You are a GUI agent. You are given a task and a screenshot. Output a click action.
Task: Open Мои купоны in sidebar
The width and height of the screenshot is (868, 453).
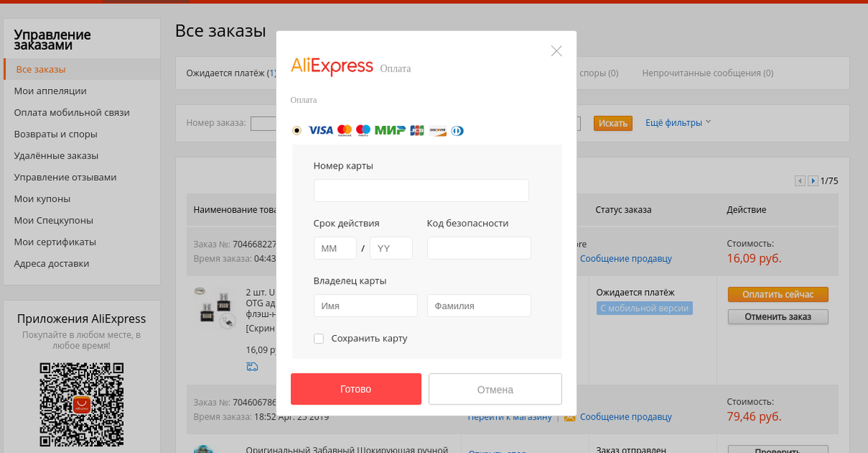43,199
